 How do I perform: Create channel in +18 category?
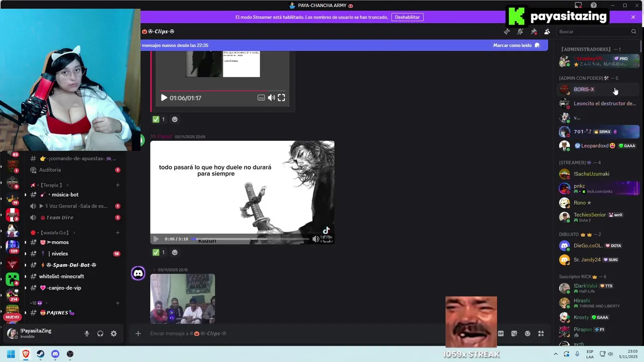click(x=118, y=303)
